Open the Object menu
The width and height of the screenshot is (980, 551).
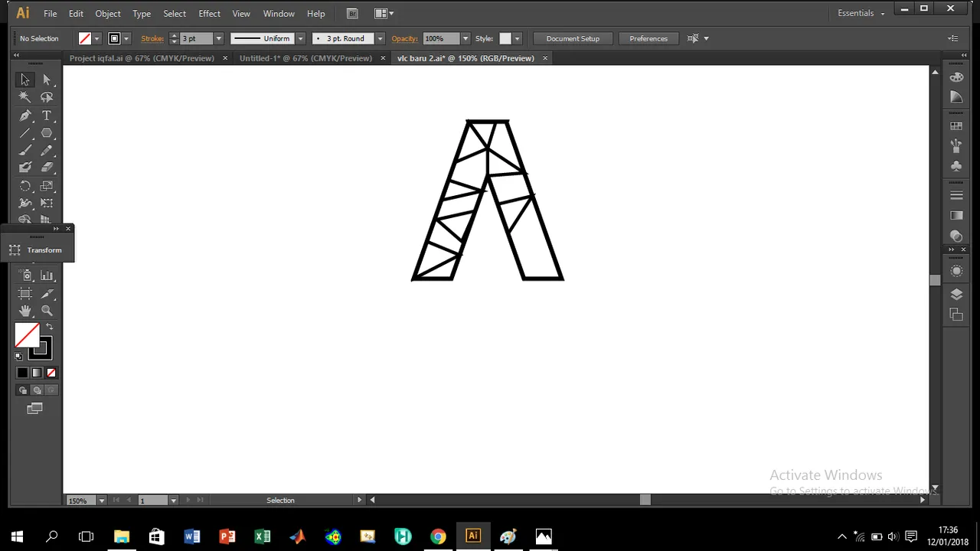click(x=108, y=13)
